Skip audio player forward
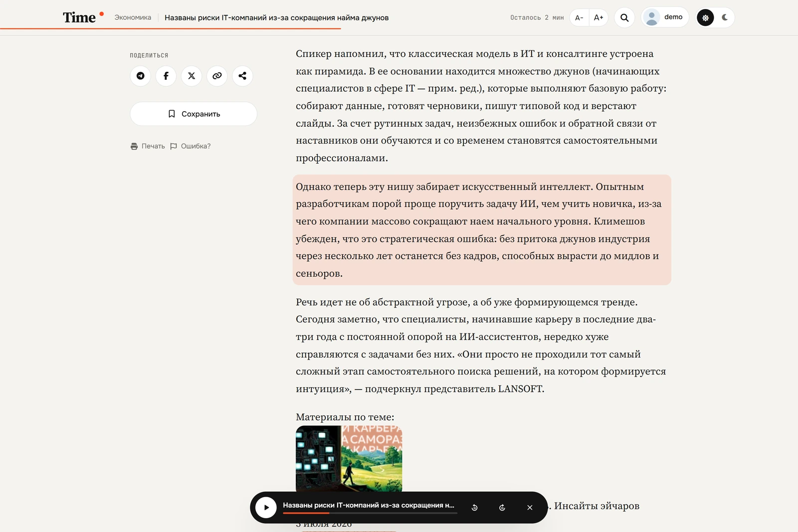This screenshot has width=798, height=532. pos(502,508)
